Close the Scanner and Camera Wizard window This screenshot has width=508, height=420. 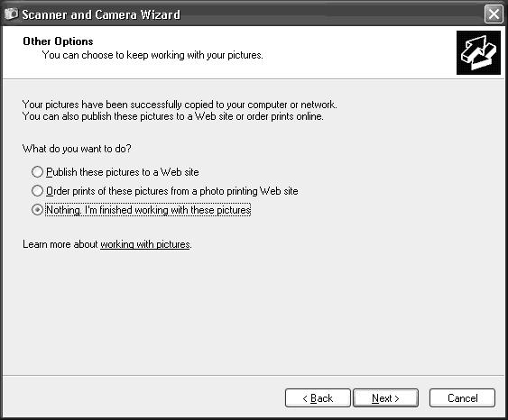pos(494,14)
